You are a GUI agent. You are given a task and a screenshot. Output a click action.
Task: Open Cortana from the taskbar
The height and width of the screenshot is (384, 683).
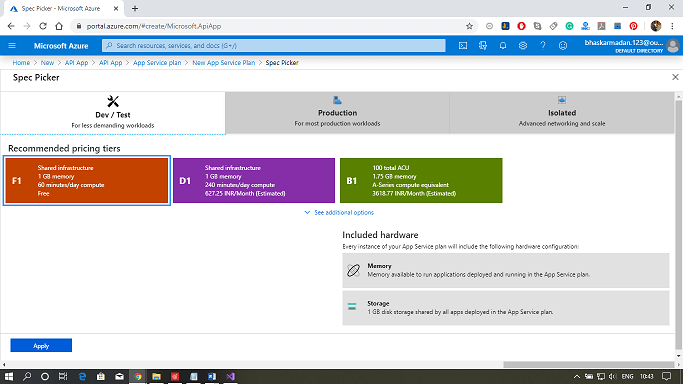[45, 377]
